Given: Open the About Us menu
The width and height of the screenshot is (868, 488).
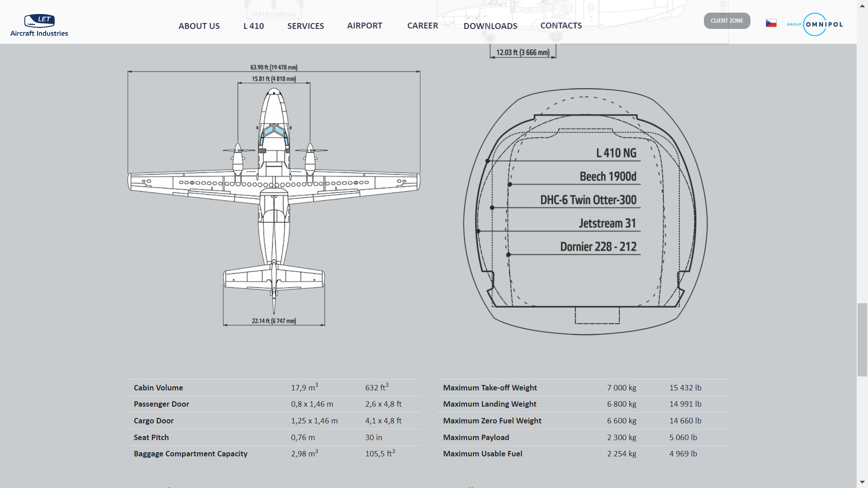Looking at the screenshot, I should pos(199,26).
